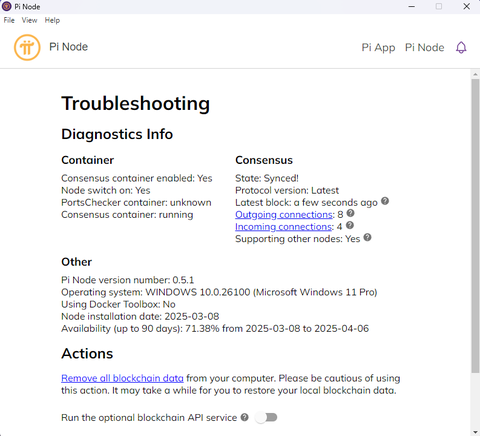Select the Availability 71.38% line

pos(215,329)
